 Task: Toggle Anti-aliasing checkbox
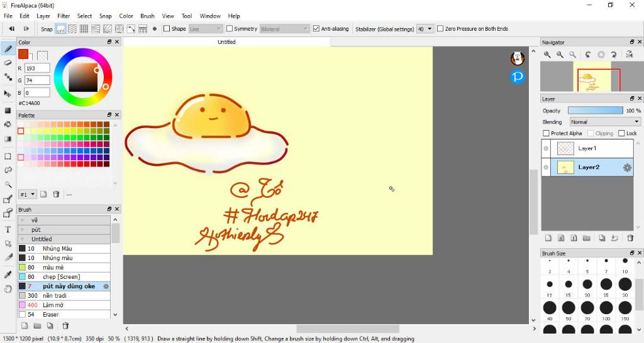tap(316, 29)
